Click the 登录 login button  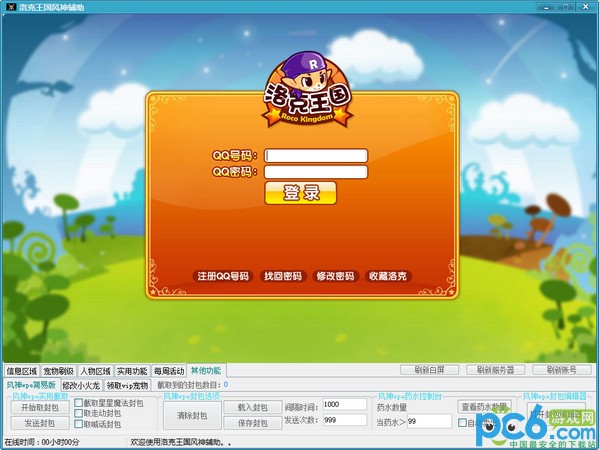301,193
